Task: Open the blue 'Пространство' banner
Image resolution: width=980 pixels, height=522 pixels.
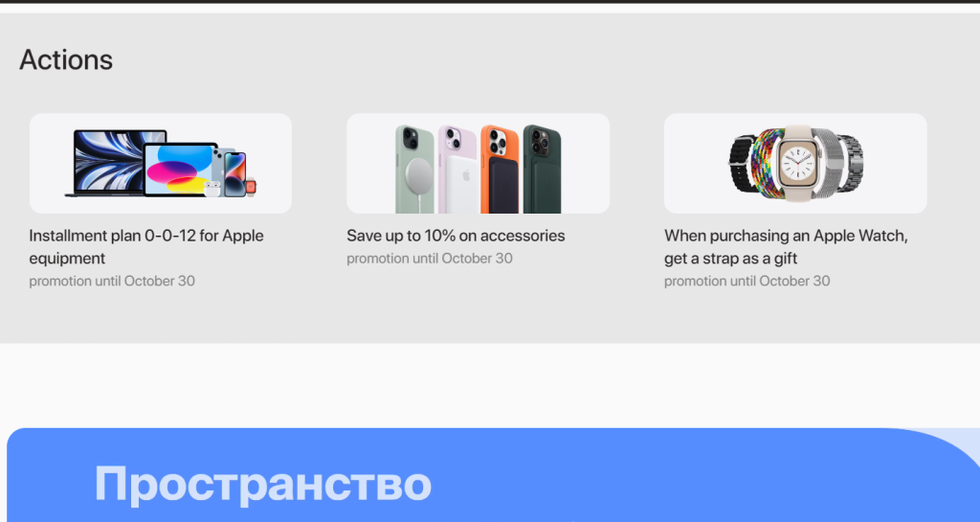Action: coord(493,475)
